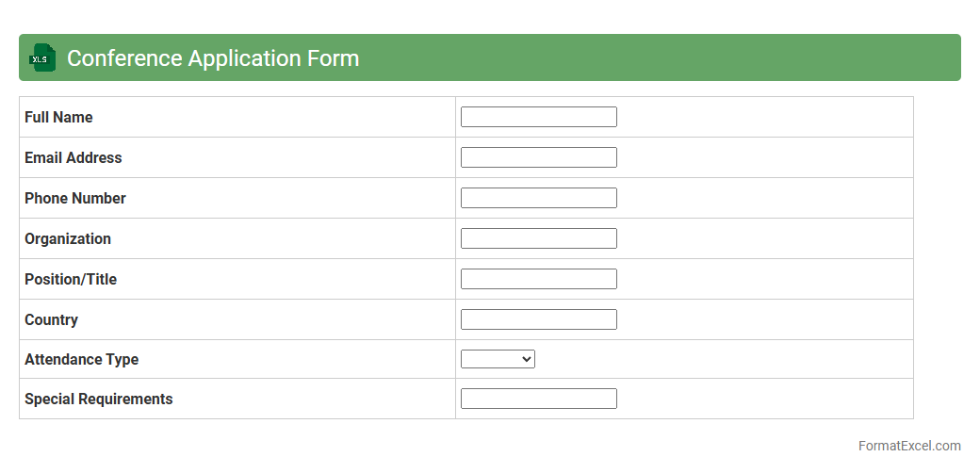Select the Special Requirements label text

tap(98, 399)
